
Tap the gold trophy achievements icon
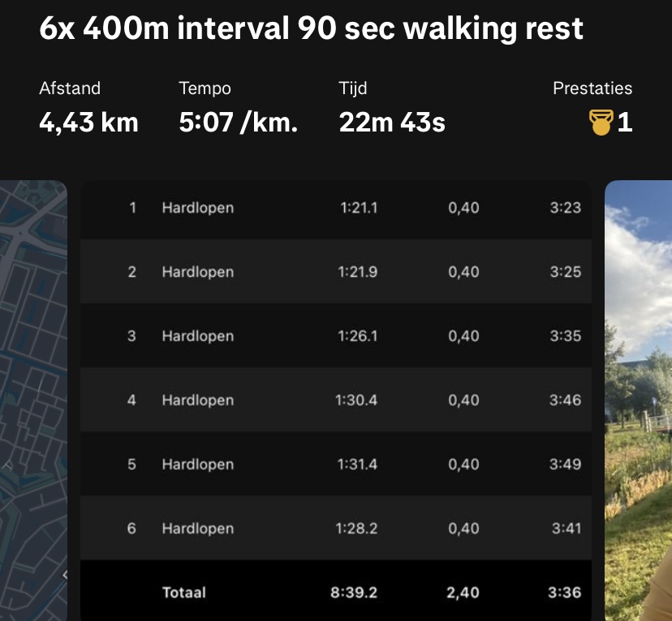coord(599,123)
